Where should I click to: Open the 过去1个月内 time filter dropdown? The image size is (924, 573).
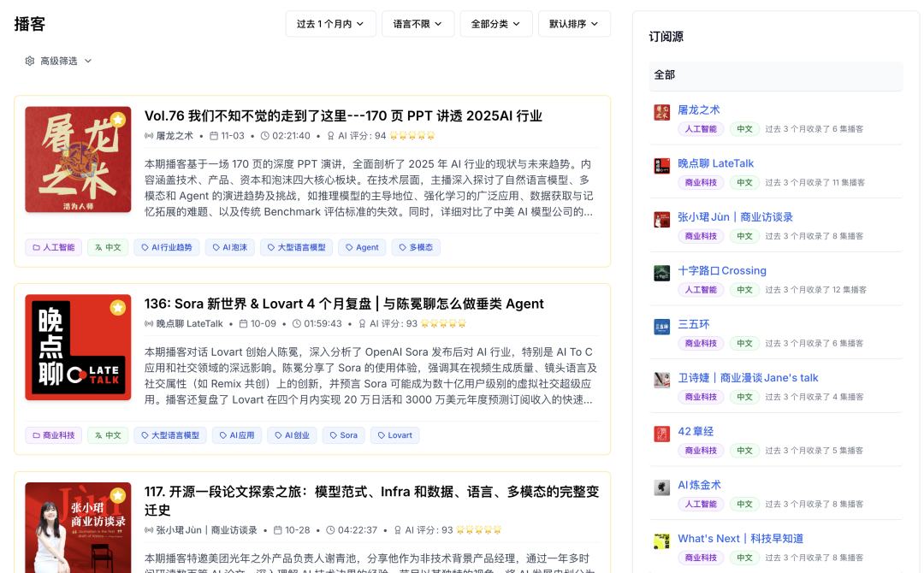[x=330, y=24]
